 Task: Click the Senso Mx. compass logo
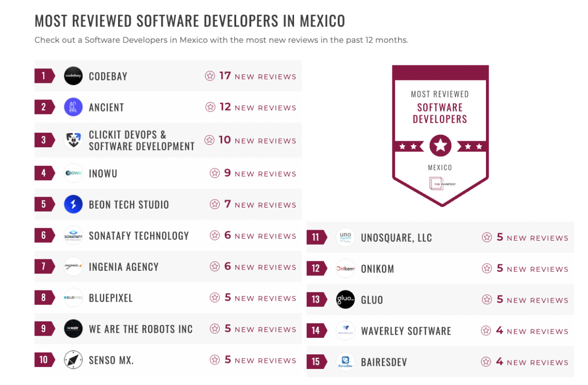[73, 360]
